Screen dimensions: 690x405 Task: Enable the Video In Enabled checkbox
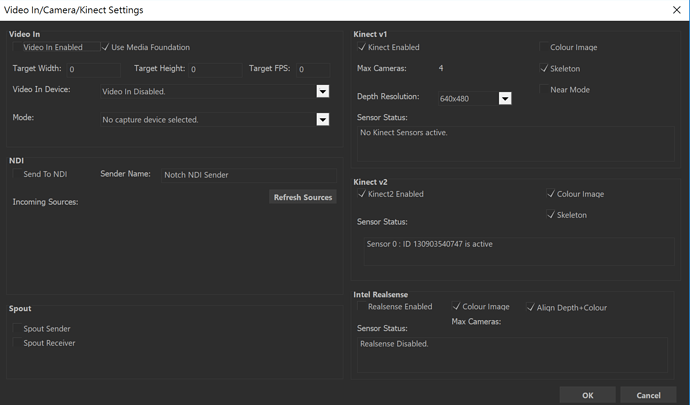coord(18,47)
